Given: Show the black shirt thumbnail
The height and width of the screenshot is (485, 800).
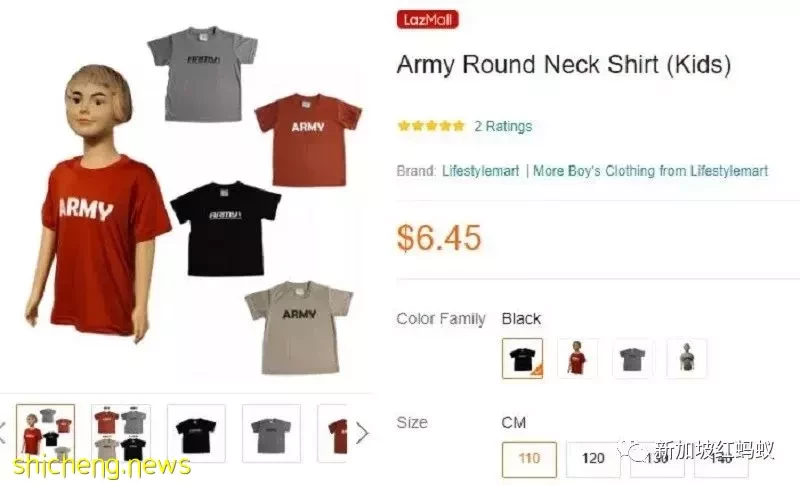Looking at the screenshot, I should pyautogui.click(x=196, y=433).
